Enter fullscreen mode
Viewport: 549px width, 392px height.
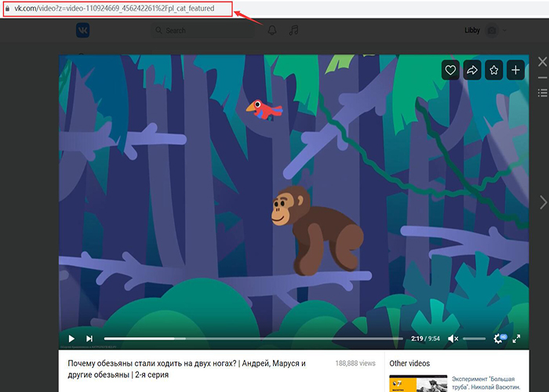point(516,339)
